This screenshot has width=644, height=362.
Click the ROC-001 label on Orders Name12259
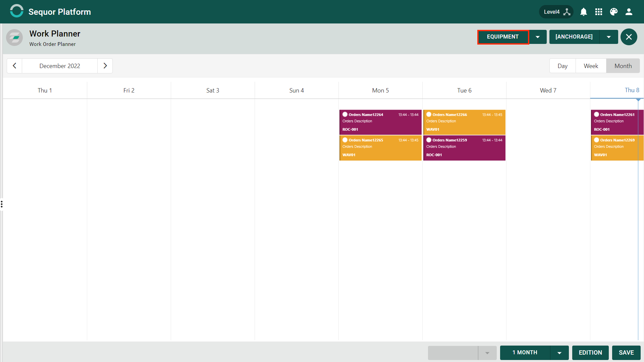[434, 155]
